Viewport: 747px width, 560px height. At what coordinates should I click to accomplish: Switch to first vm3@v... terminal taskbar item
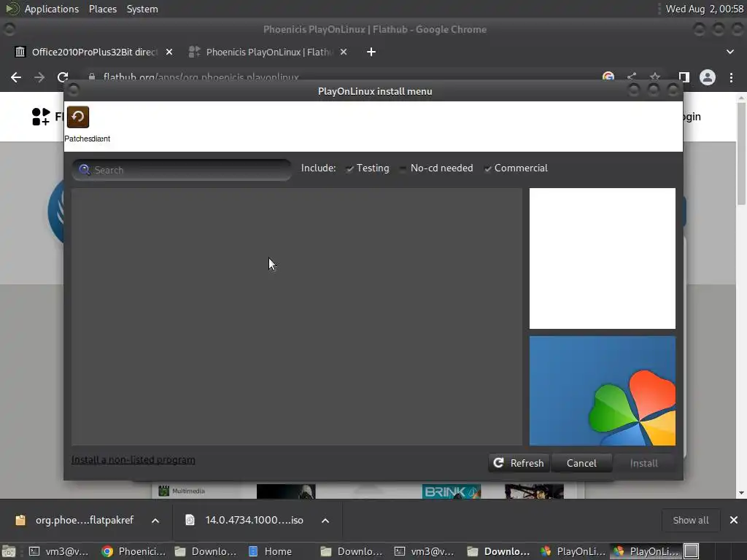pos(58,551)
